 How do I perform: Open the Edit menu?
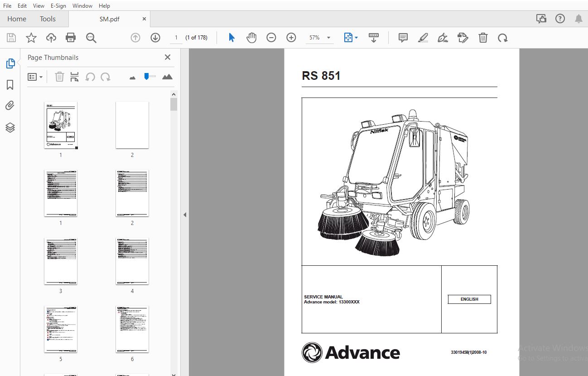point(22,5)
